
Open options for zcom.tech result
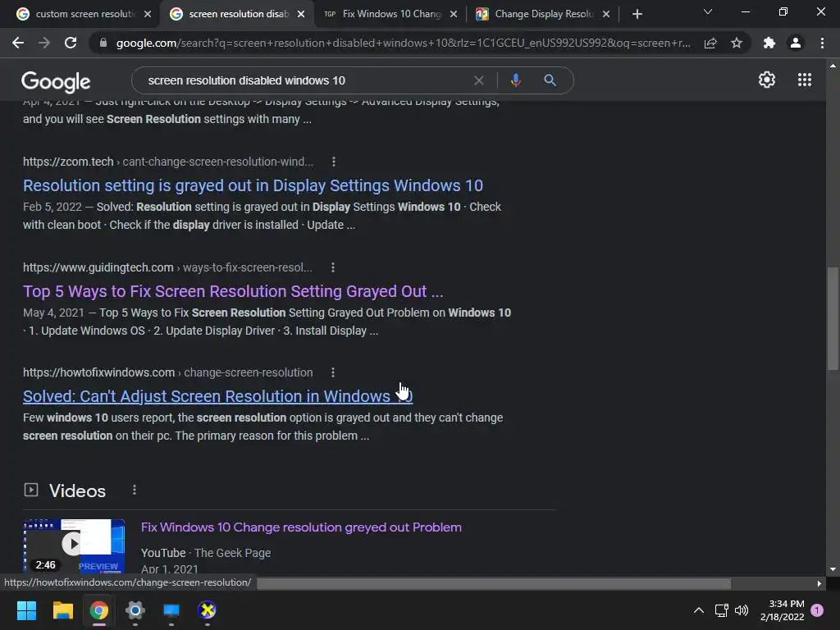click(334, 162)
